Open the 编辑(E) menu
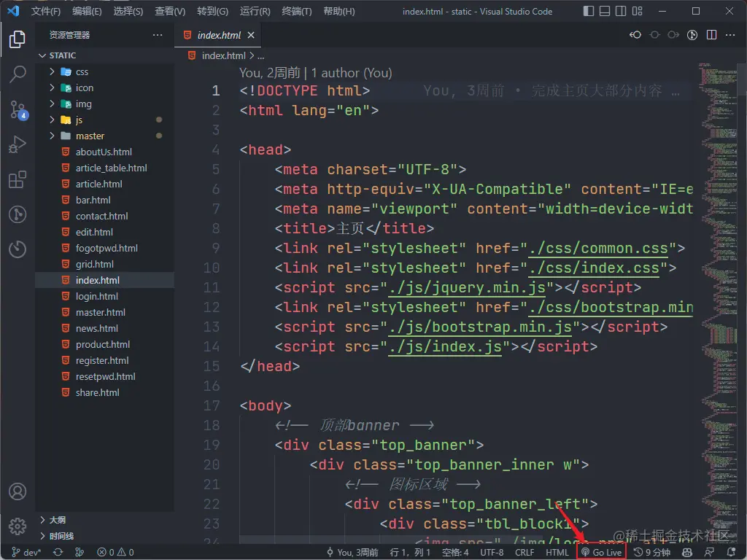 87,11
